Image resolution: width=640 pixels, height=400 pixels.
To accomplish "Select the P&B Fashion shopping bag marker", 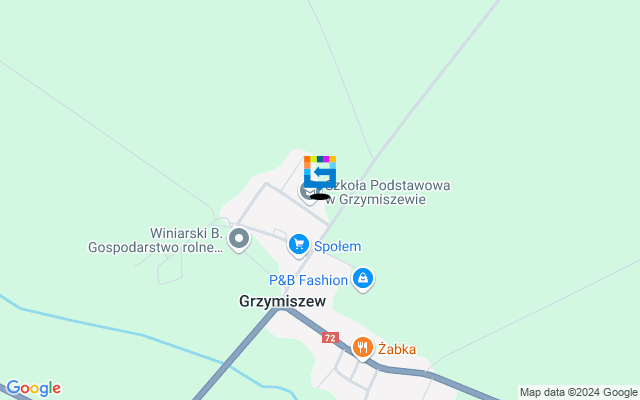I will pos(362,279).
